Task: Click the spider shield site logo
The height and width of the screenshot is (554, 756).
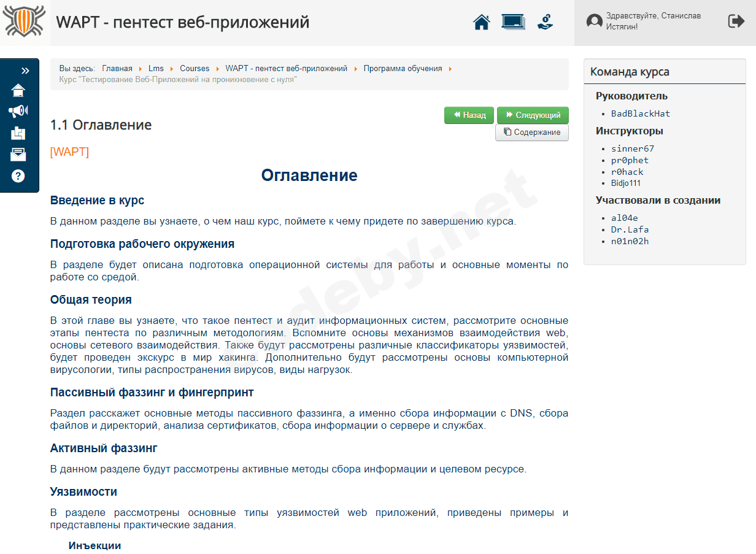Action: click(x=25, y=22)
